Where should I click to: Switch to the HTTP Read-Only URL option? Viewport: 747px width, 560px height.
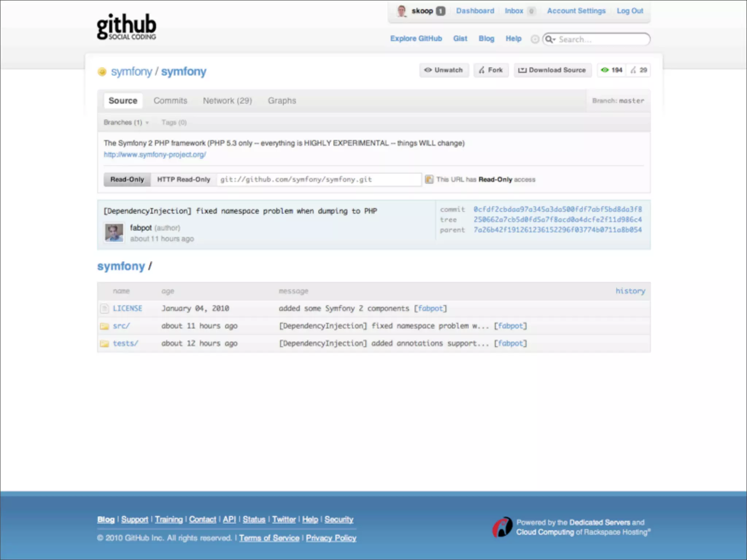coord(183,179)
